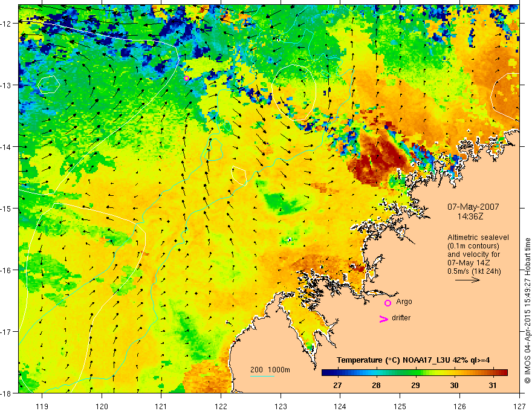Click the '200 1000m' depth contour label
Screen dimensions: 532x411
pyautogui.click(x=270, y=370)
